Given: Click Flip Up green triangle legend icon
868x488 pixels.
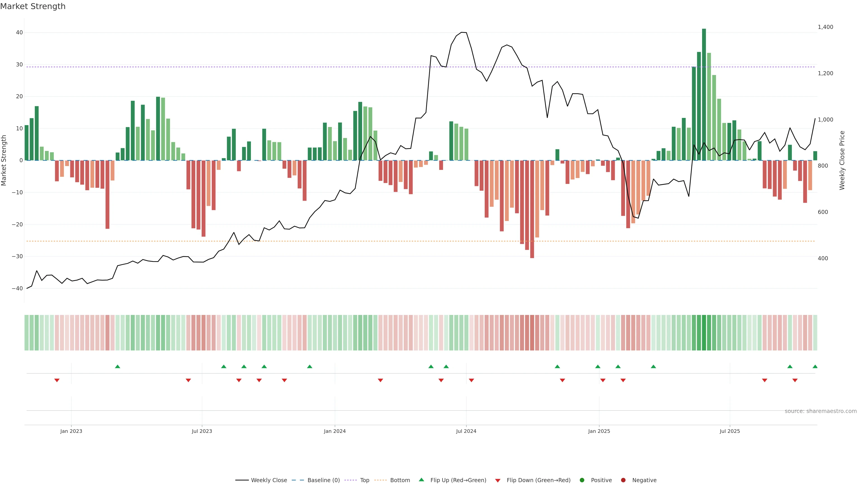Looking at the screenshot, I should (421, 480).
